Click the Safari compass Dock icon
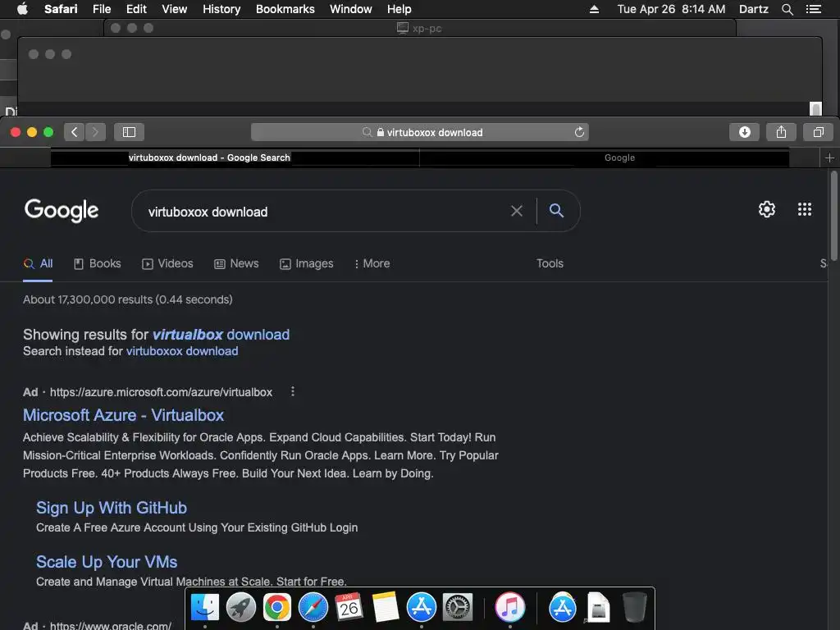The height and width of the screenshot is (630, 840). coord(313,608)
